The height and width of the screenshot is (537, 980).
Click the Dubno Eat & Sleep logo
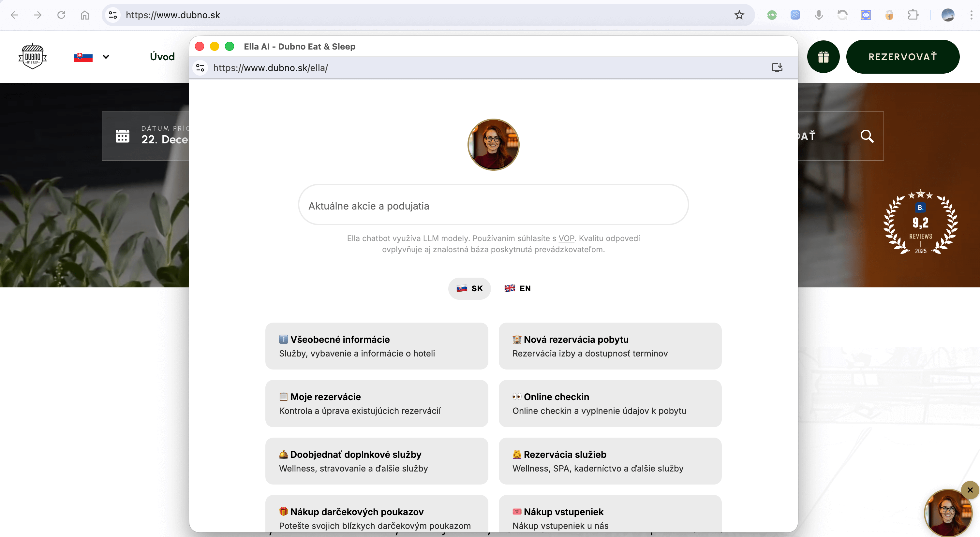pyautogui.click(x=33, y=57)
